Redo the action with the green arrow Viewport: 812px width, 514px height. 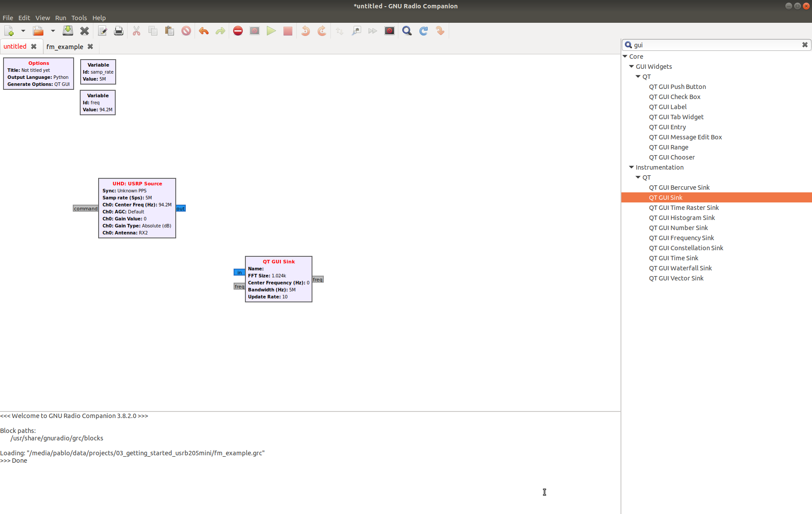click(220, 31)
